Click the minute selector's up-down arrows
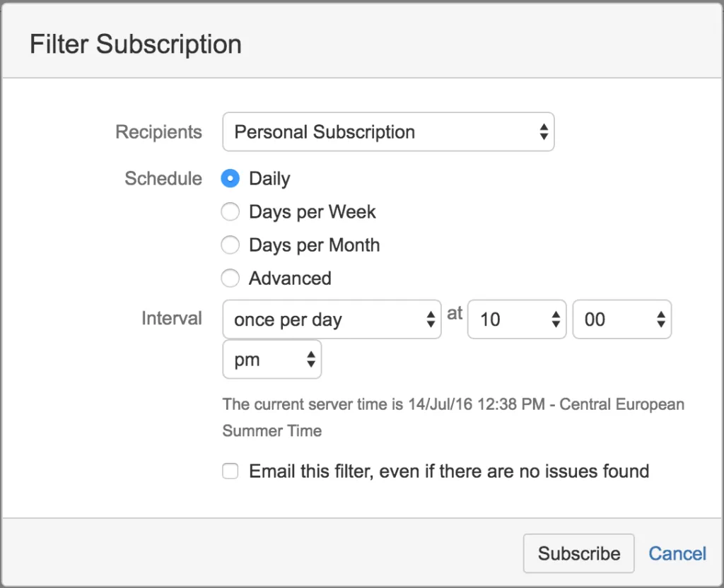This screenshot has height=588, width=724. (x=660, y=319)
